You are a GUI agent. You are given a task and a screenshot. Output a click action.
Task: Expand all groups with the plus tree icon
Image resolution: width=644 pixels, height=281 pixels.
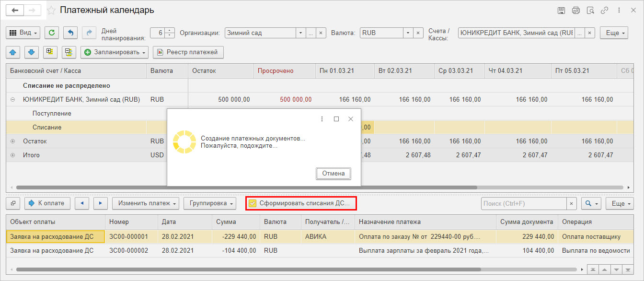50,52
